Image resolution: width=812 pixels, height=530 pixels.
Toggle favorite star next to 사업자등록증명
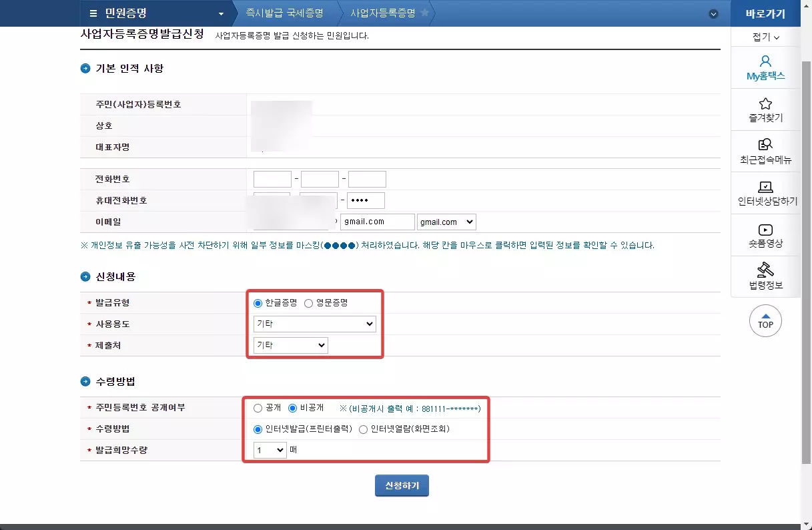[x=424, y=13]
